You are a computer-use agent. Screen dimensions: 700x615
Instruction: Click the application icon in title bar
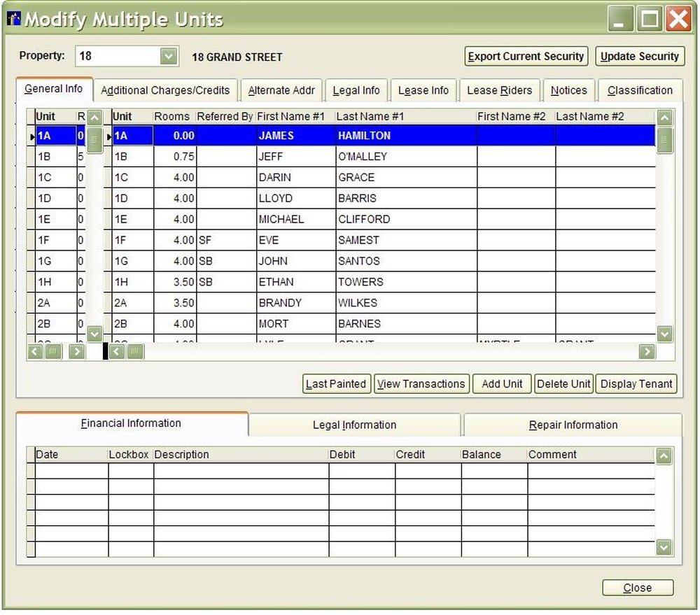(13, 19)
